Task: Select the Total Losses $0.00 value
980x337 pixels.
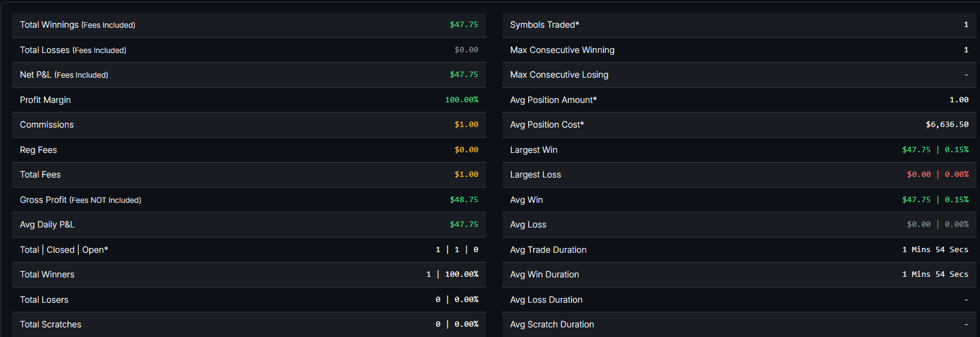Action: click(466, 50)
